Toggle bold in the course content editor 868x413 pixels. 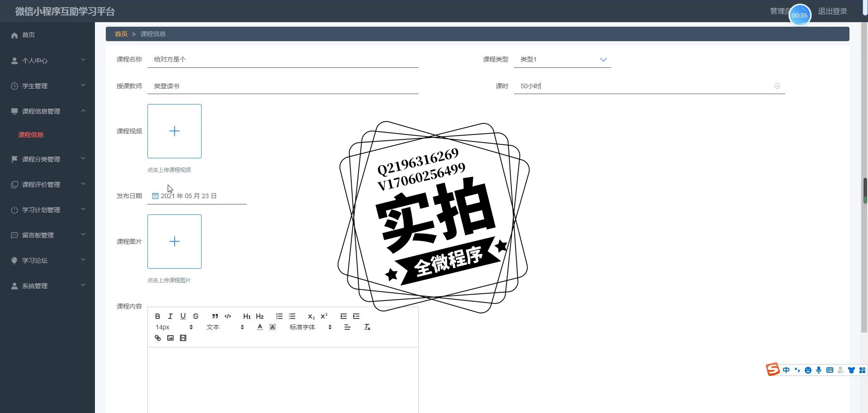coord(158,316)
